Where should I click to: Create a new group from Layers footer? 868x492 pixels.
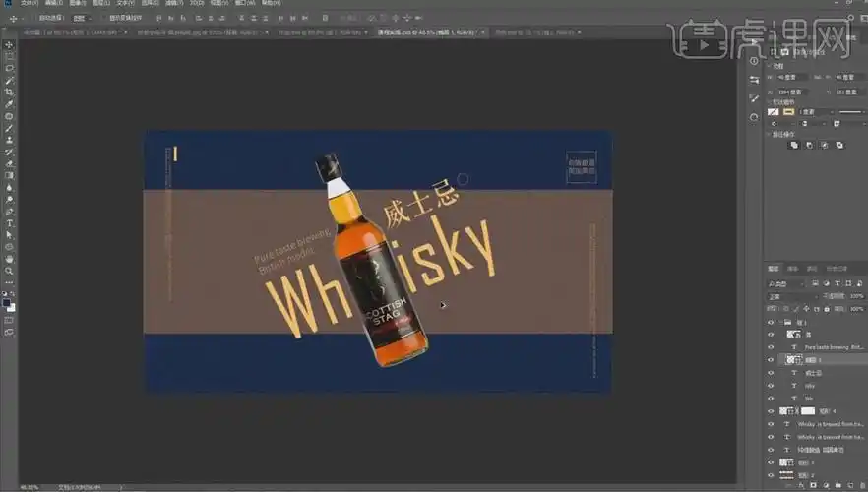(838, 485)
